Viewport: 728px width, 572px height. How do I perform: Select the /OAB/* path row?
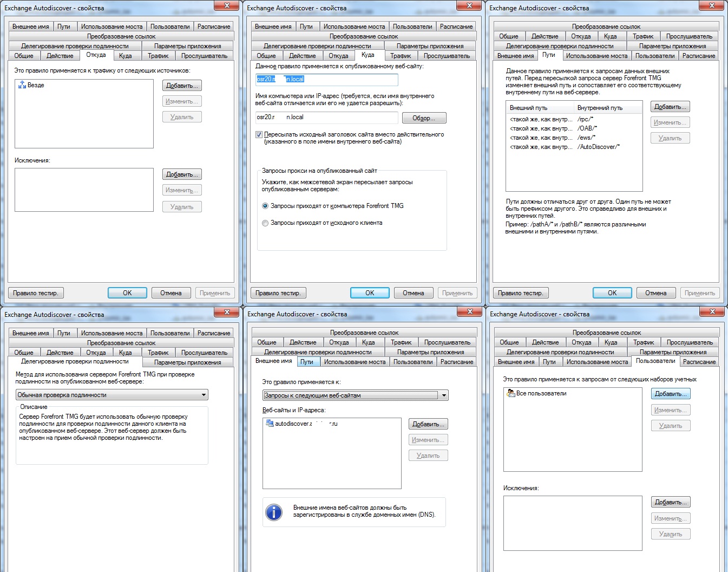[574, 128]
